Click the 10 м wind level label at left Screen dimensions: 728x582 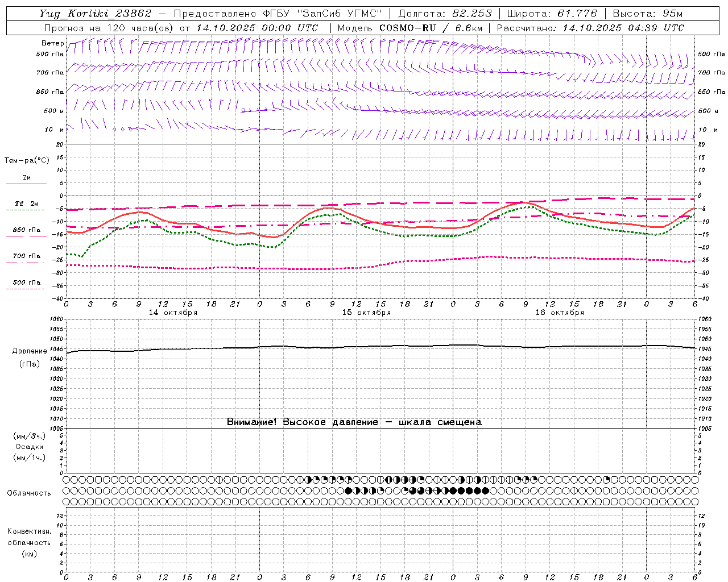tap(55, 130)
